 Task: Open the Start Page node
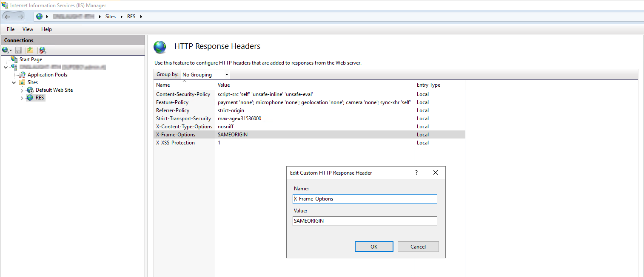point(30,59)
